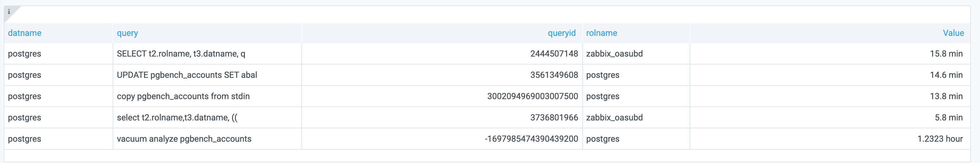
Task: Click the copy pgbench_accounts from stdin cell
Action: coord(183,96)
